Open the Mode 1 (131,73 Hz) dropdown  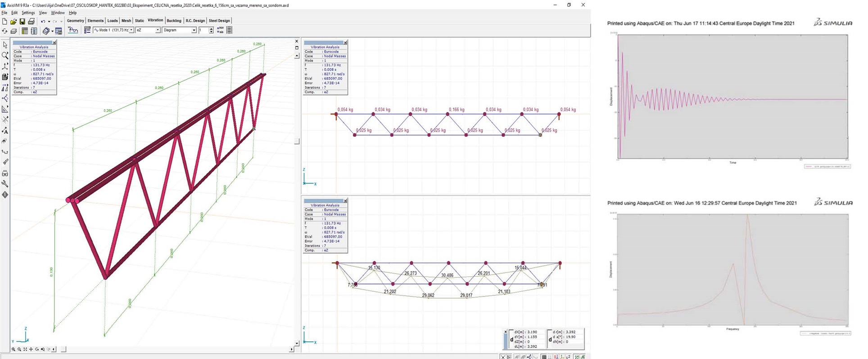click(x=131, y=30)
